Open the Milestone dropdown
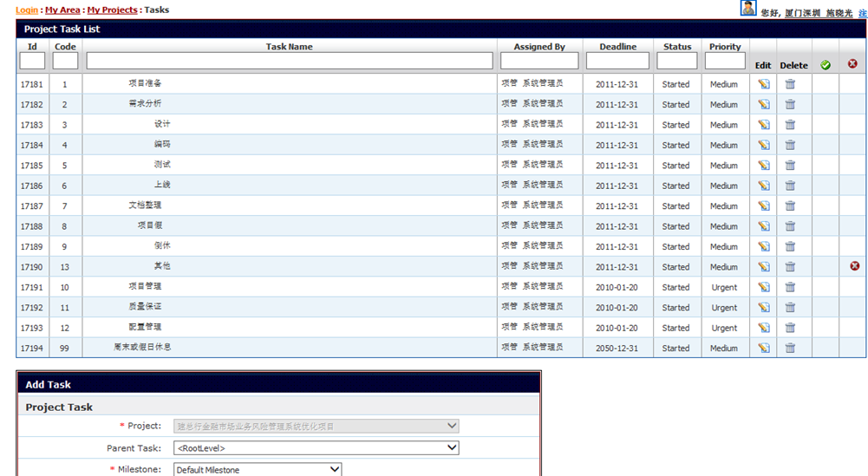868x476 pixels. (258, 470)
